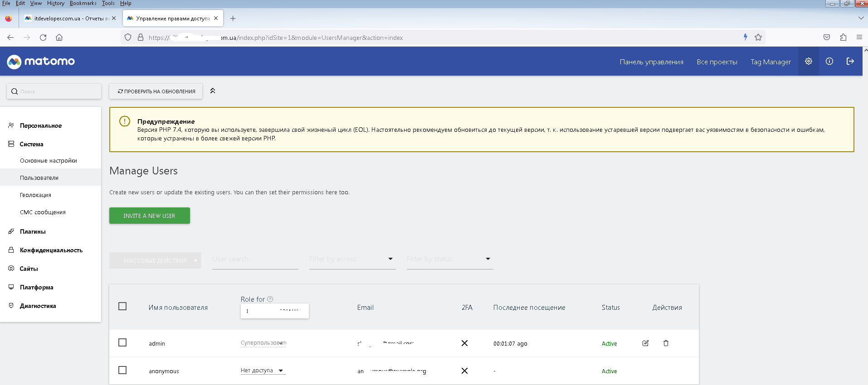Open the Filter by access dropdown
The height and width of the screenshot is (385, 868).
pos(352,259)
